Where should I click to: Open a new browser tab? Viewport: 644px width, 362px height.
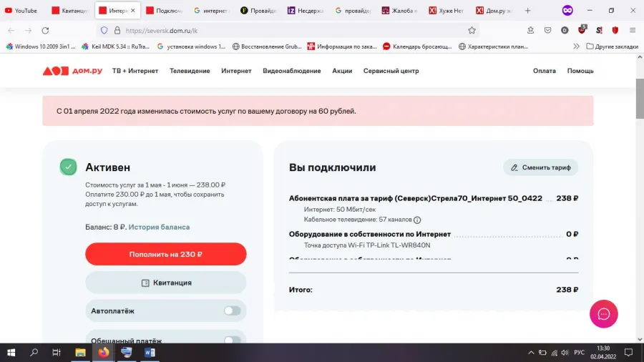point(528,11)
